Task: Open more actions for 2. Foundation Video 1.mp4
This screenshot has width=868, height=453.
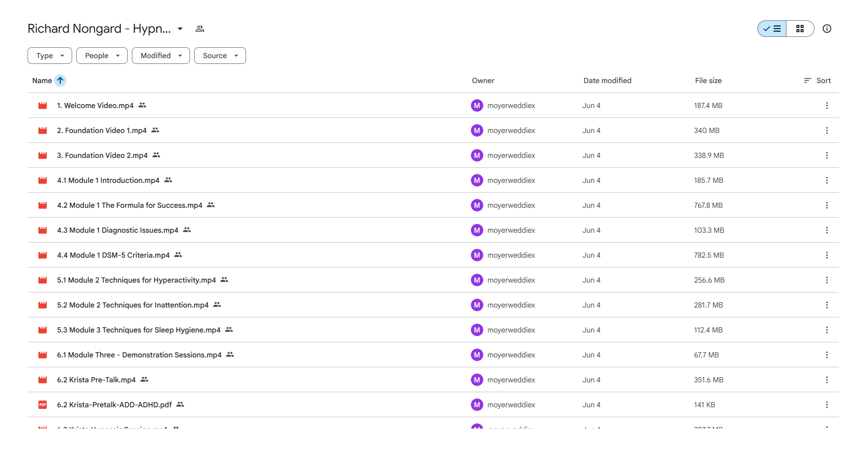Action: pyautogui.click(x=827, y=130)
